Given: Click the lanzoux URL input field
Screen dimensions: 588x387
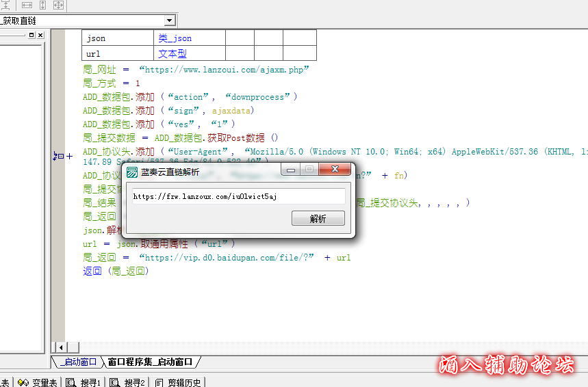Looking at the screenshot, I should (238, 196).
